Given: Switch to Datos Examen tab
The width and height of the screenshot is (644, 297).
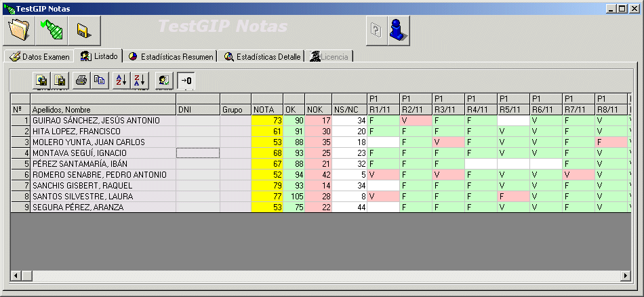Looking at the screenshot, I should click(x=39, y=57).
